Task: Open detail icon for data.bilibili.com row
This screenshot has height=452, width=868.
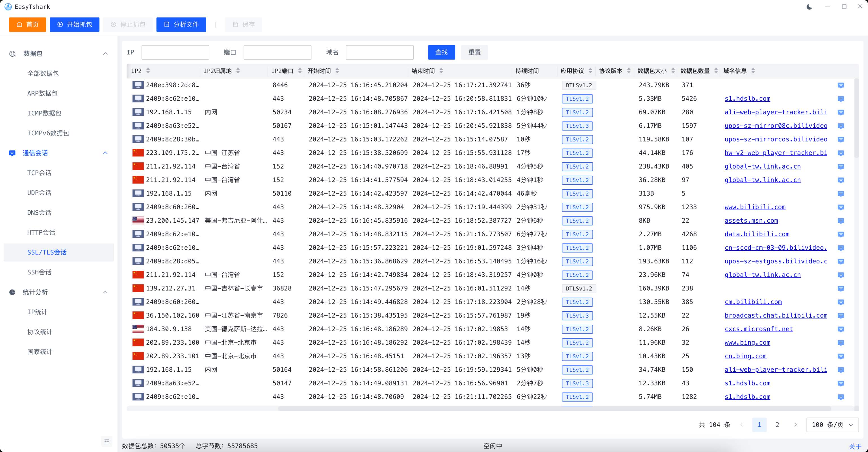Action: 840,234
